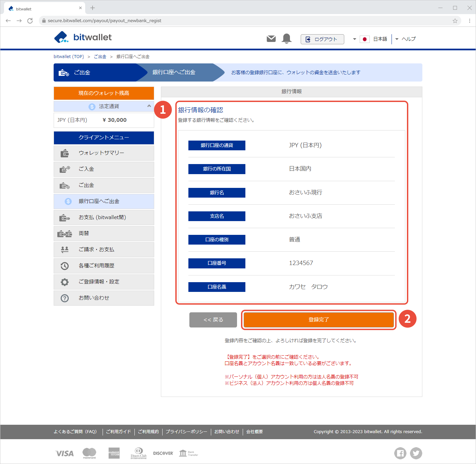Open the Twitter icon in footer
Image resolution: width=476 pixels, height=464 pixels.
416,453
